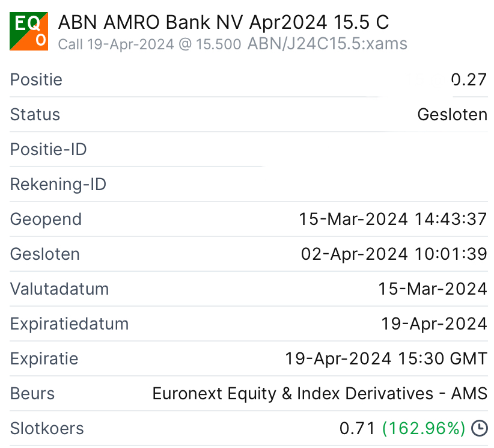Select the Positie value 0.27
Image resolution: width=494 pixels, height=448 pixels.
[x=469, y=79]
